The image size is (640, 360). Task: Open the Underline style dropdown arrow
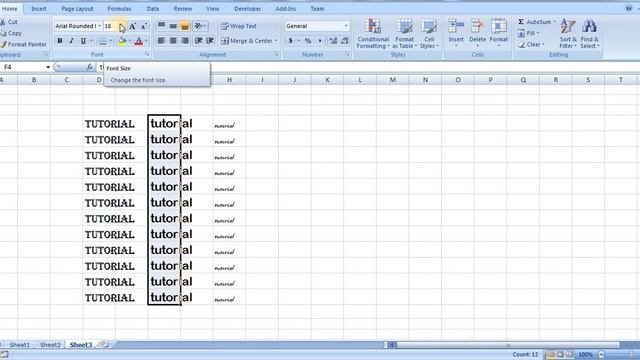point(91,41)
